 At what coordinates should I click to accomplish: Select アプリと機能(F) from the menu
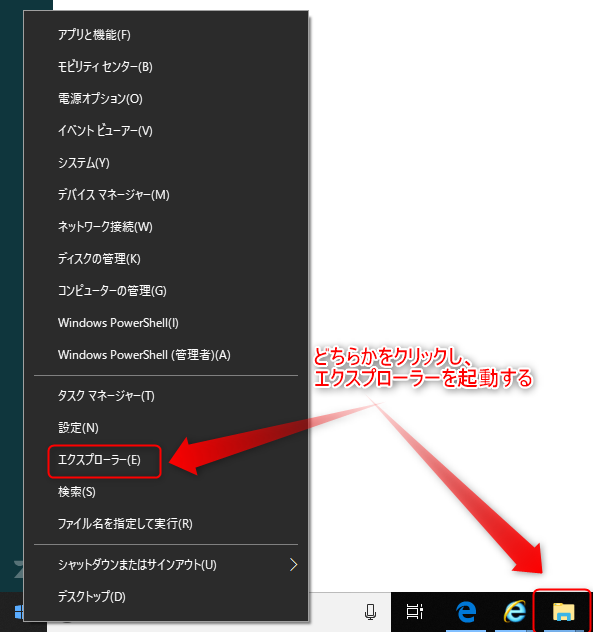point(166,35)
